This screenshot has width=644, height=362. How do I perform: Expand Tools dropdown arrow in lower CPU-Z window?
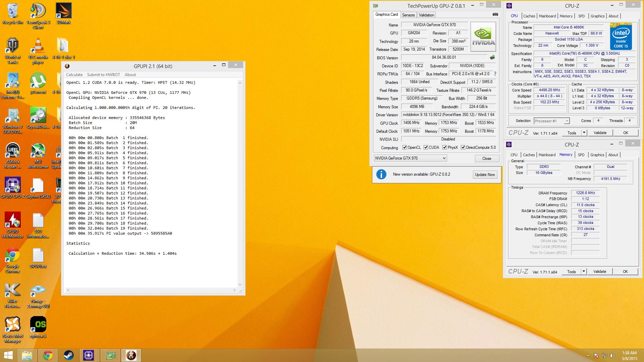coord(583,271)
